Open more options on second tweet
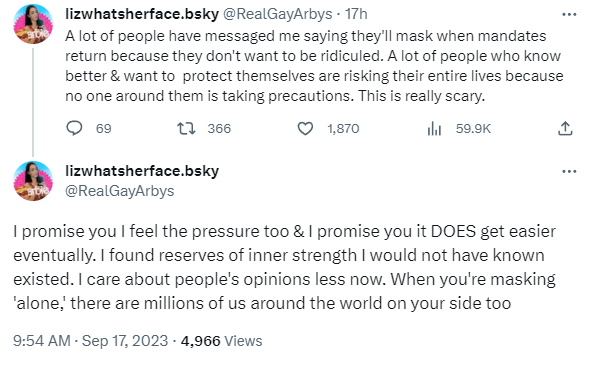Screen dimensions: 595x366 (x=569, y=171)
